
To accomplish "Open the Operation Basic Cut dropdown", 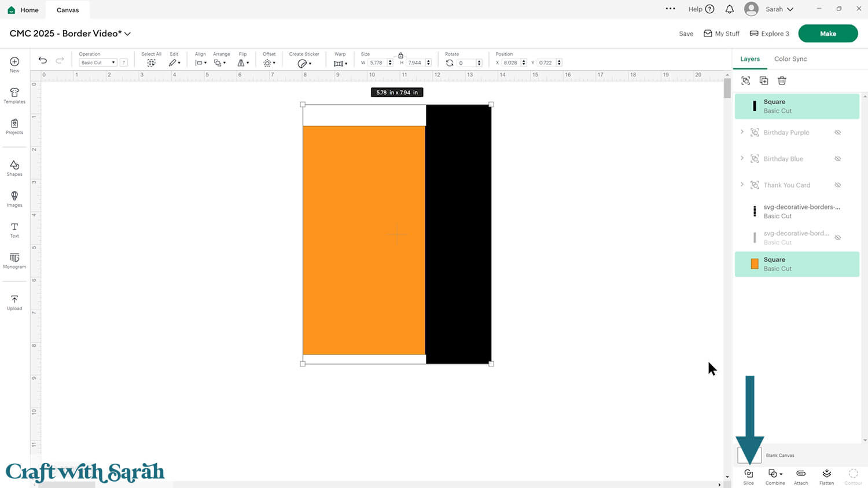I will tap(97, 63).
